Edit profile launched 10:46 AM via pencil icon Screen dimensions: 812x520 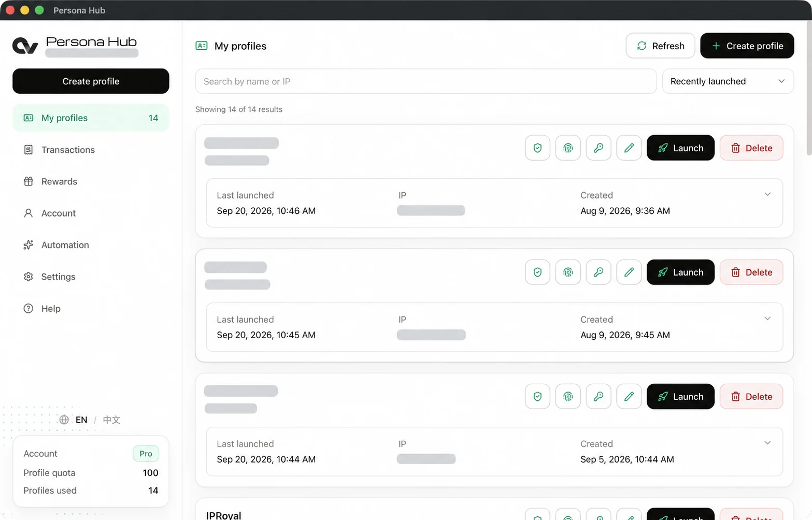pyautogui.click(x=629, y=148)
